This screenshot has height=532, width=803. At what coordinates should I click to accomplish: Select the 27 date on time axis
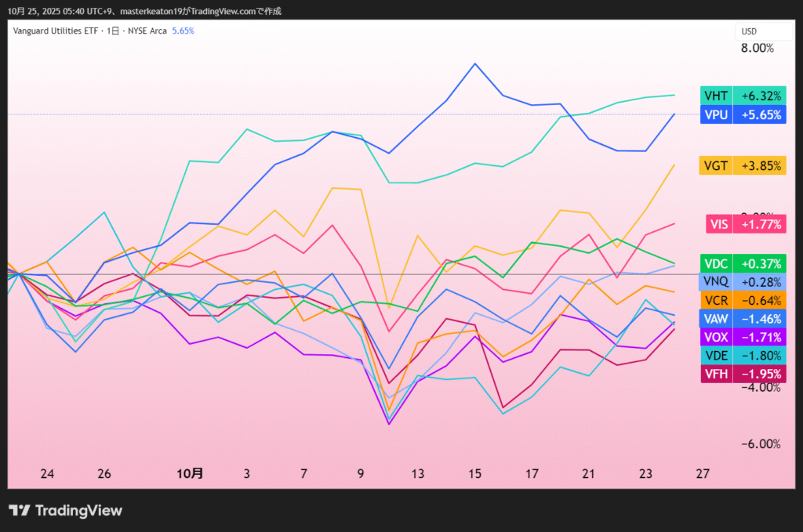point(703,473)
